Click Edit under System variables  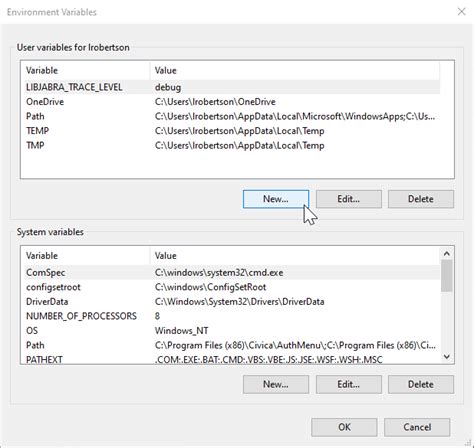[349, 384]
